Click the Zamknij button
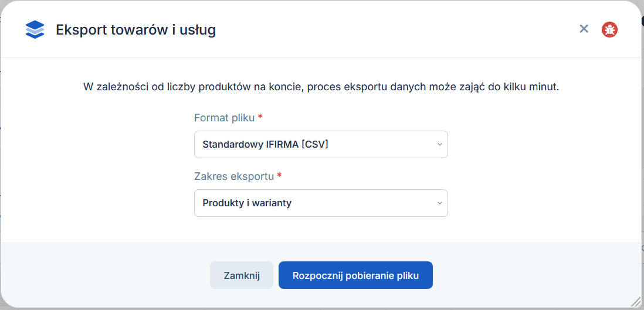The width and height of the screenshot is (644, 310). [x=242, y=275]
